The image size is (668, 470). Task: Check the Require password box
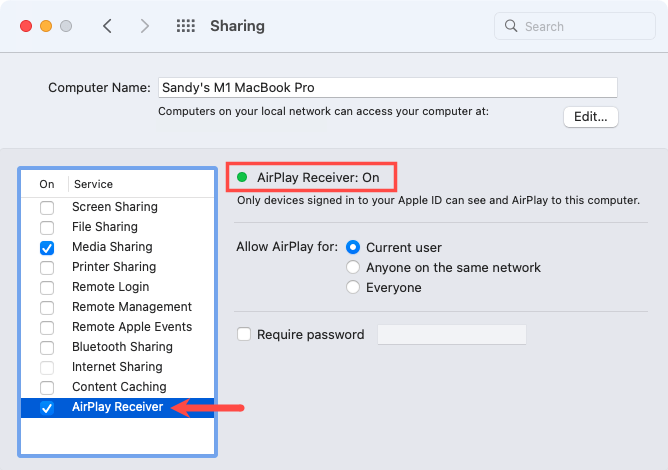point(244,334)
